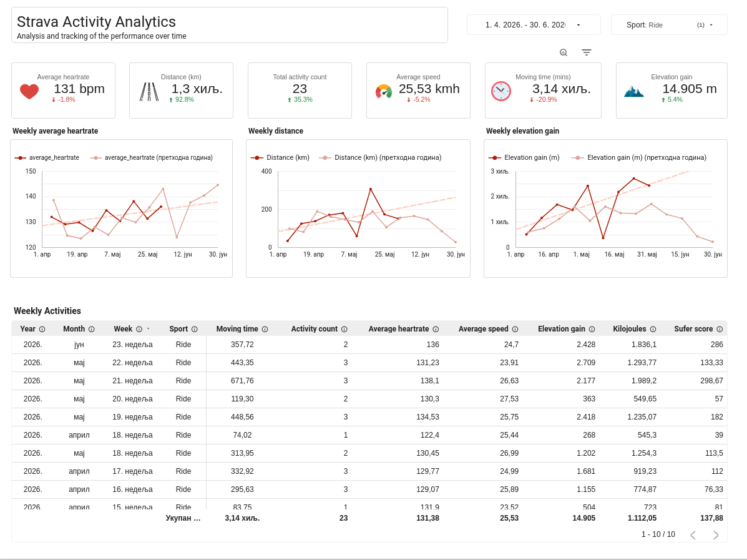Go to next page of Weekly Activities table
The image size is (747, 560).
(716, 535)
